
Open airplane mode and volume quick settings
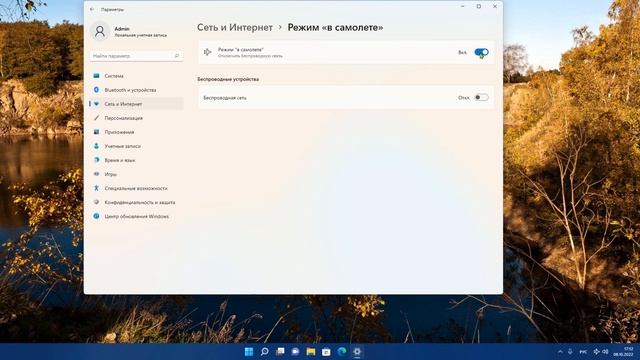(x=601, y=352)
